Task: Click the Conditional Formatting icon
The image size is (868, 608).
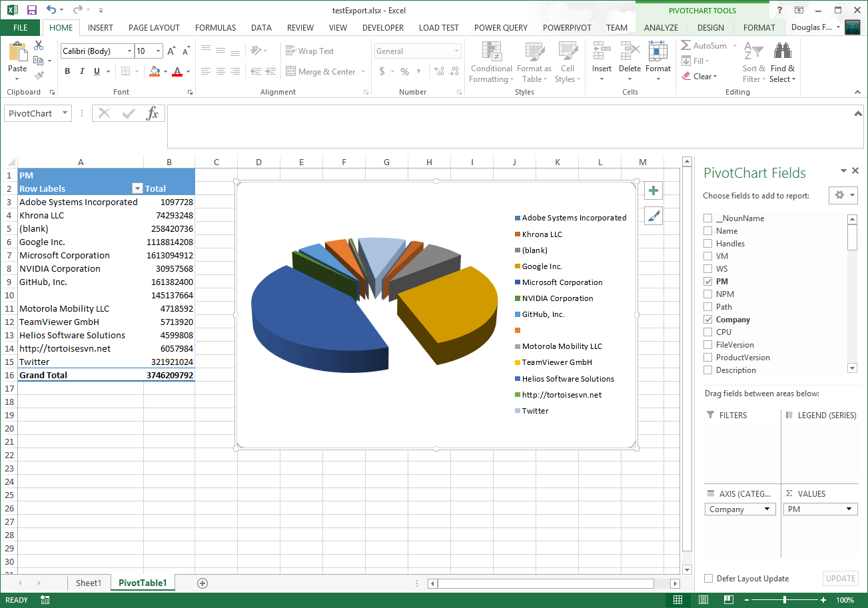Action: pos(492,52)
